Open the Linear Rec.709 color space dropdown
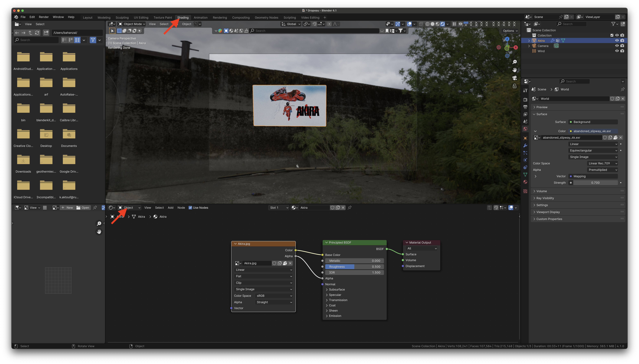 [x=602, y=163]
